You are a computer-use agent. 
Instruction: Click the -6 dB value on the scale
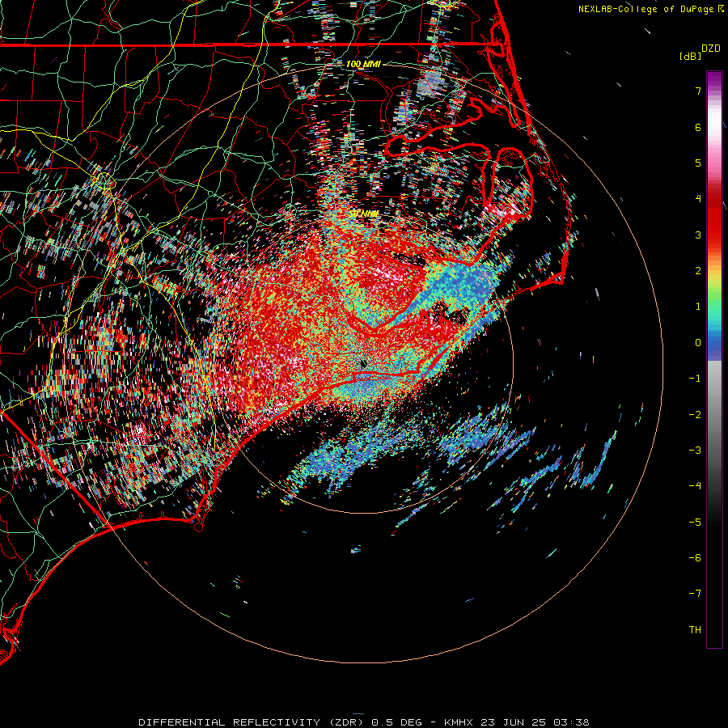695,558
